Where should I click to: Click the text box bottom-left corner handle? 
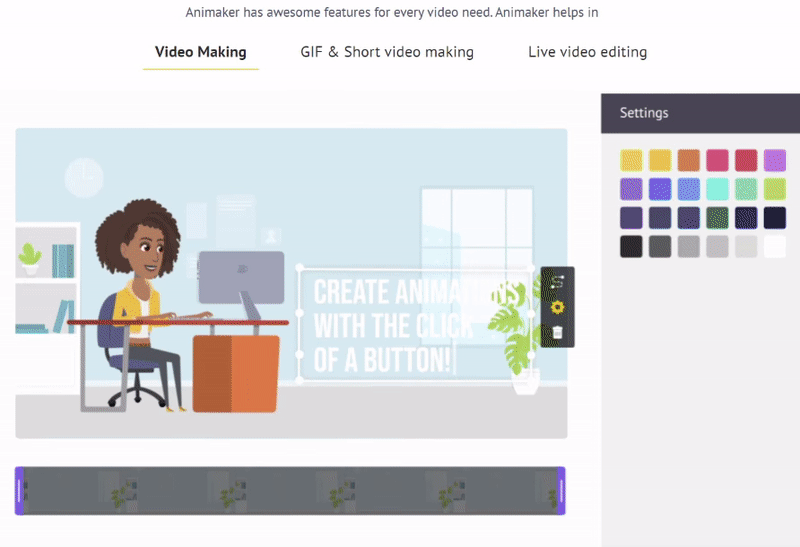click(299, 380)
